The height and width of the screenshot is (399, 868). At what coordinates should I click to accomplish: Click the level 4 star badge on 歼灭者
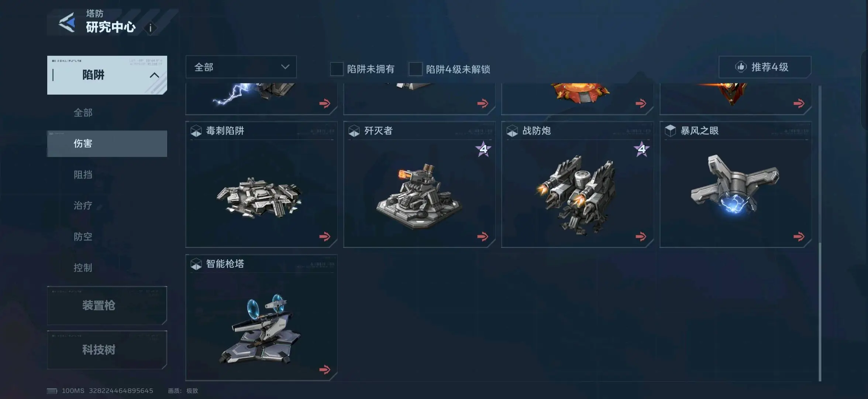[483, 149]
